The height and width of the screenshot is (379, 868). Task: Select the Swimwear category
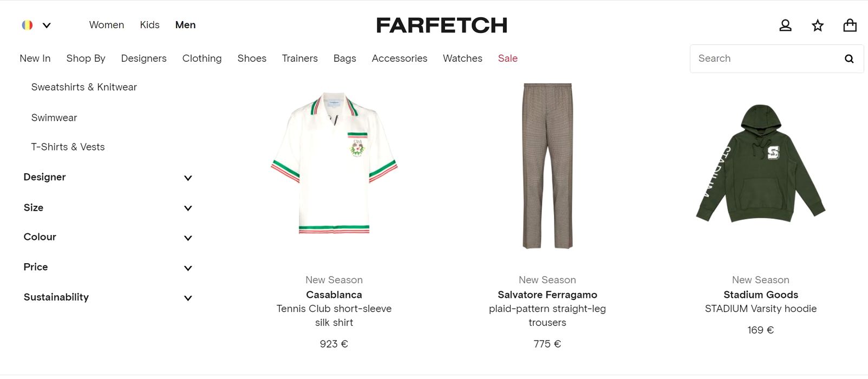tap(54, 118)
